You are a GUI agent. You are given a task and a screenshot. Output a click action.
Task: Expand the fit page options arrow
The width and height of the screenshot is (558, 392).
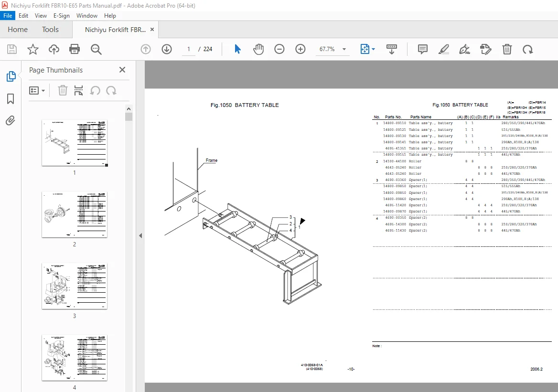point(373,49)
